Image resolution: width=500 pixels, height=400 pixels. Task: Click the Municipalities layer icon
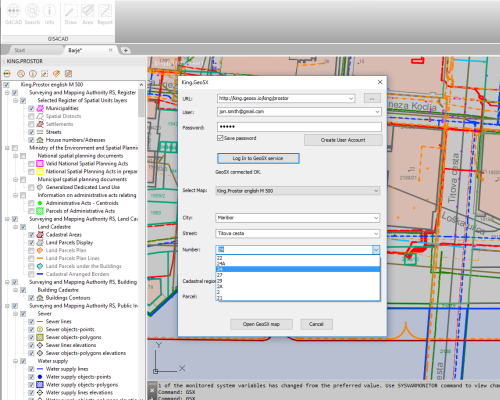[40, 108]
